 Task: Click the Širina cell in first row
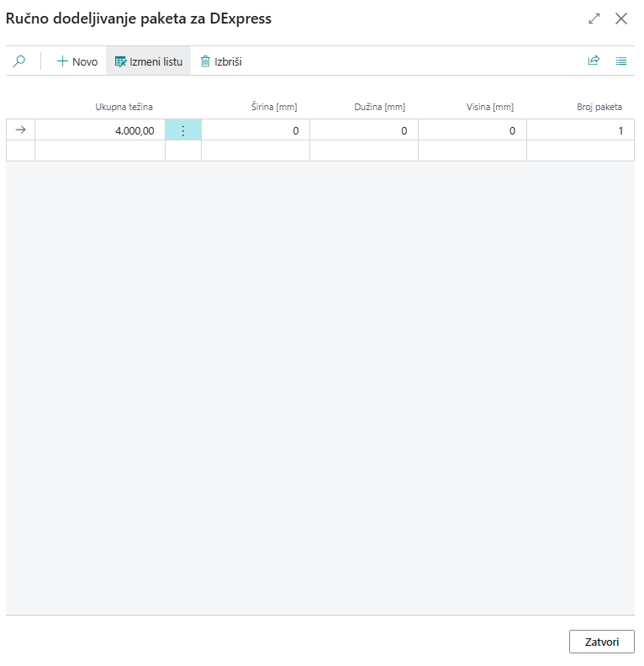click(256, 130)
